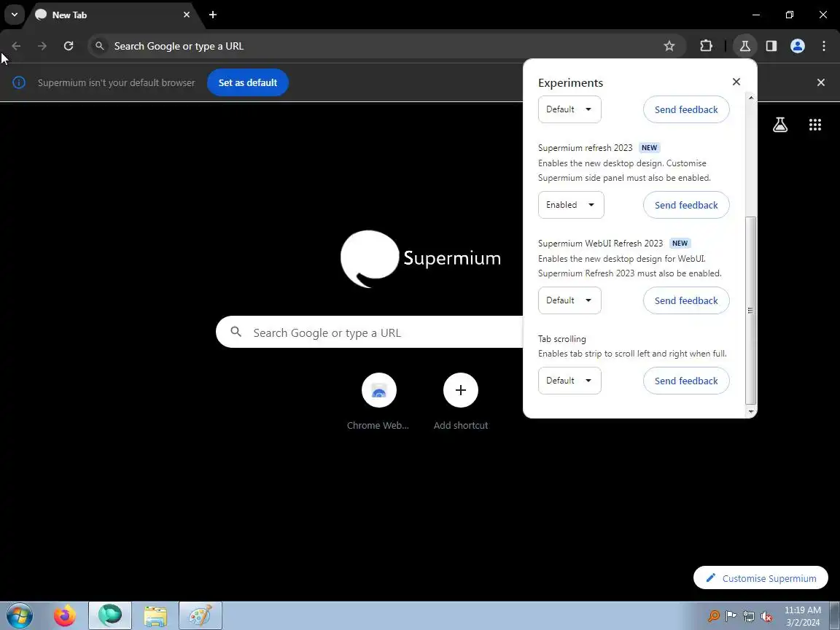The width and height of the screenshot is (840, 630).
Task: Open the Google apps grid icon
Action: [814, 125]
